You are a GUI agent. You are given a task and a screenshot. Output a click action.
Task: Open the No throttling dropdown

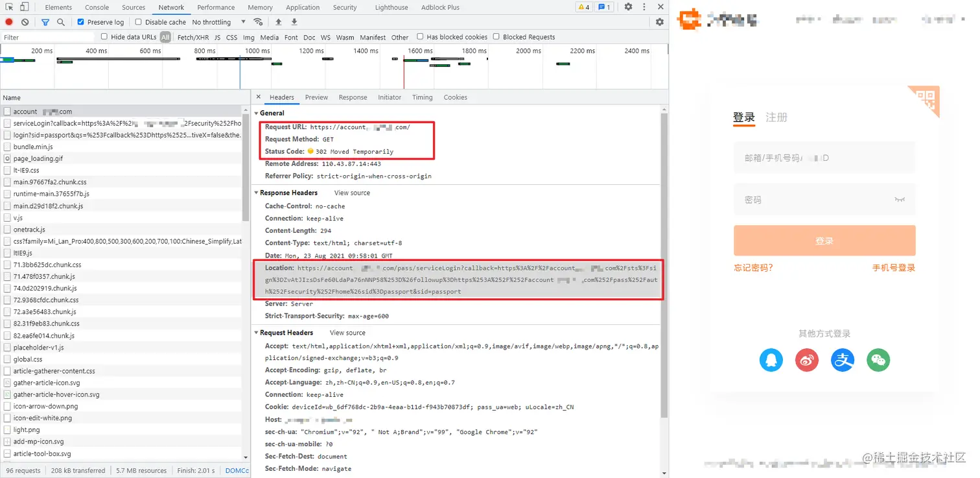(218, 22)
